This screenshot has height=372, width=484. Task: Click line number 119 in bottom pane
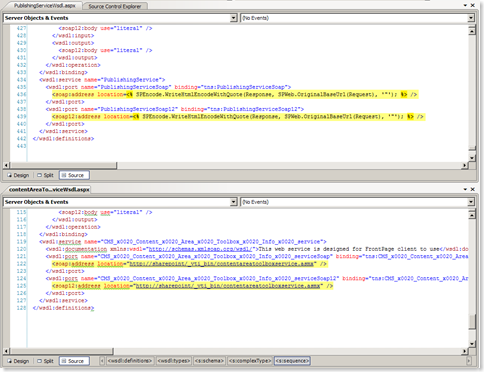21,242
